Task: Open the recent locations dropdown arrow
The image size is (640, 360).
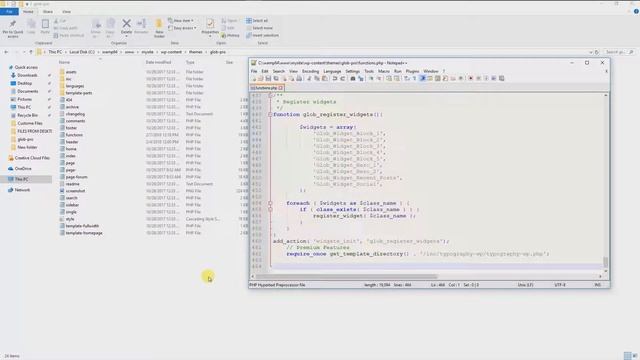Action: [24, 52]
